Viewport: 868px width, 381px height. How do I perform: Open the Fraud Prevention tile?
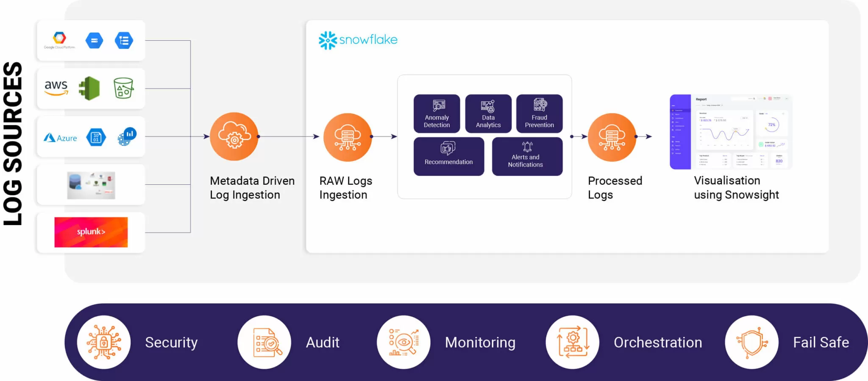coord(539,114)
